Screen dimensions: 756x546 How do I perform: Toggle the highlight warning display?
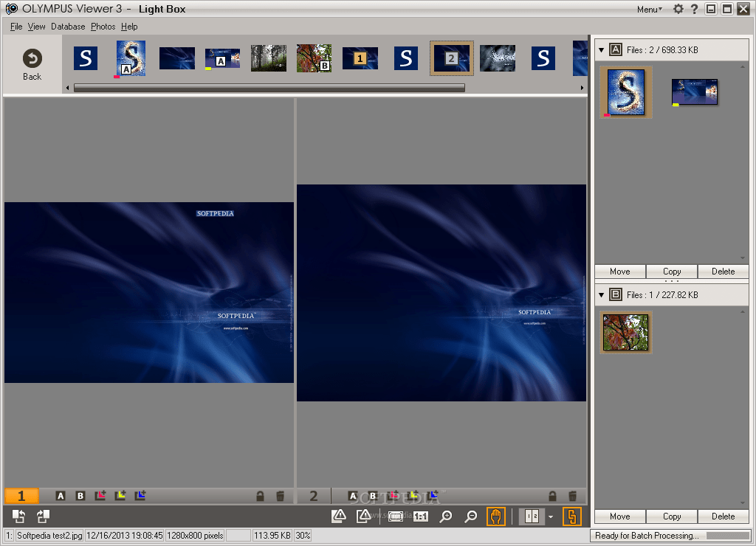coord(340,516)
